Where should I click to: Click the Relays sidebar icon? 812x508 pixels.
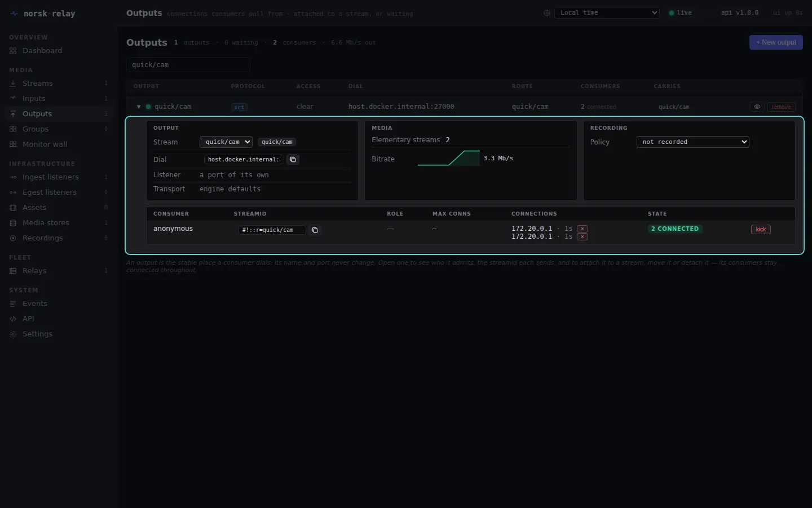13,271
